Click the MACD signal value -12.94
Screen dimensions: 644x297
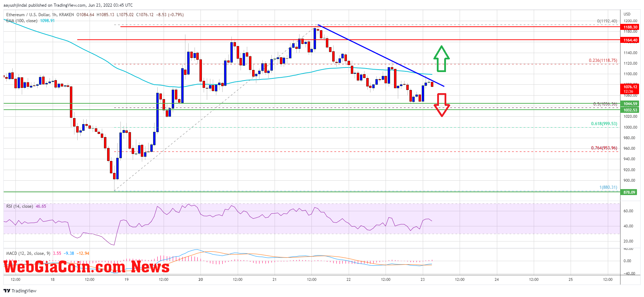tap(83, 253)
